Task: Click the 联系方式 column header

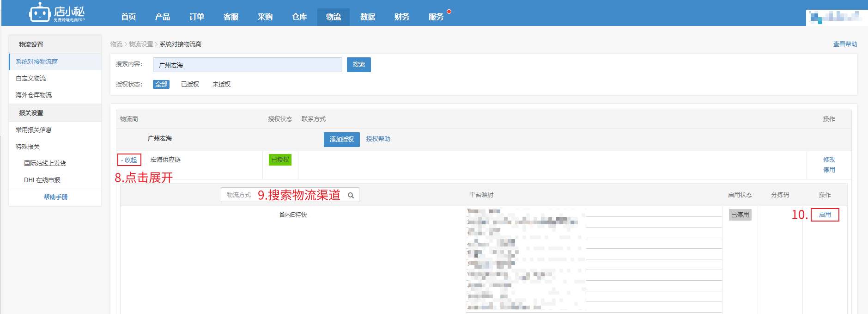Action: (314, 119)
